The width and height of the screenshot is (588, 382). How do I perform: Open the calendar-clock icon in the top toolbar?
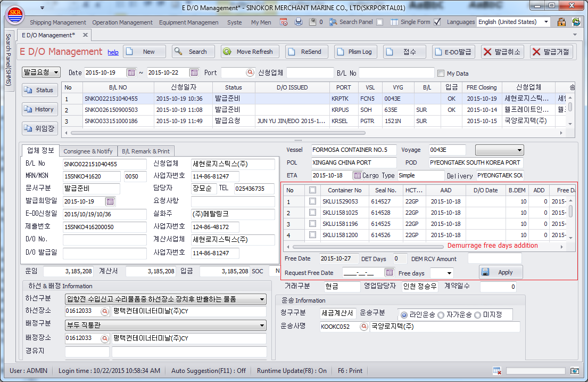pos(284,22)
